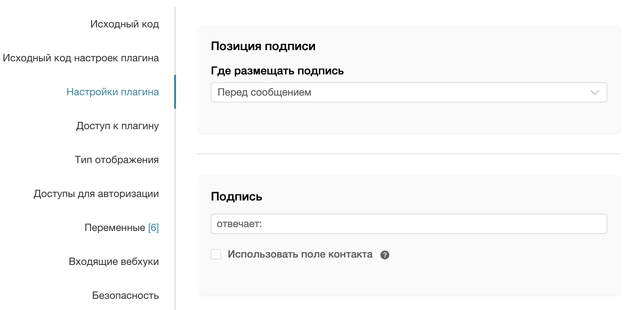Viewport: 644px width, 310px height.
Task: Navigate to "Входящие вебхуки"
Action: (114, 261)
